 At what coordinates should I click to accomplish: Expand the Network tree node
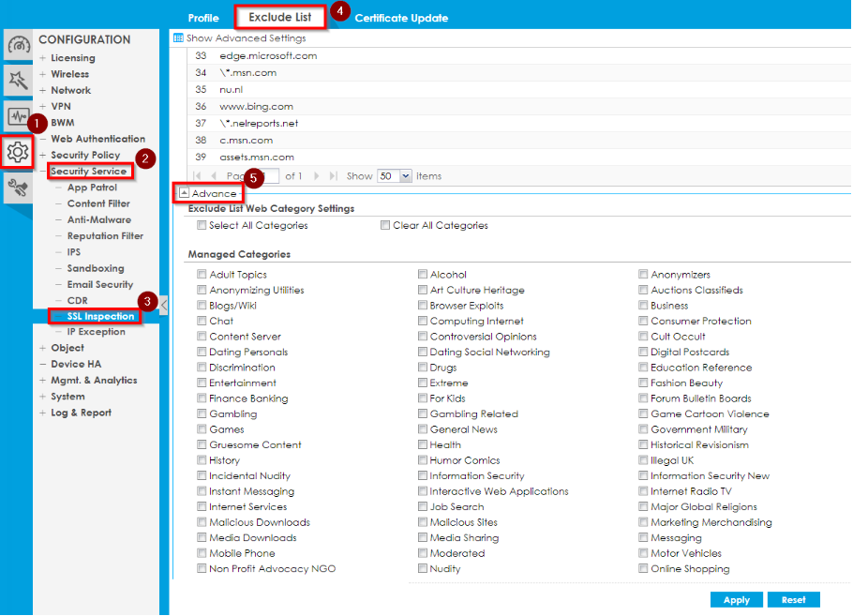point(42,91)
